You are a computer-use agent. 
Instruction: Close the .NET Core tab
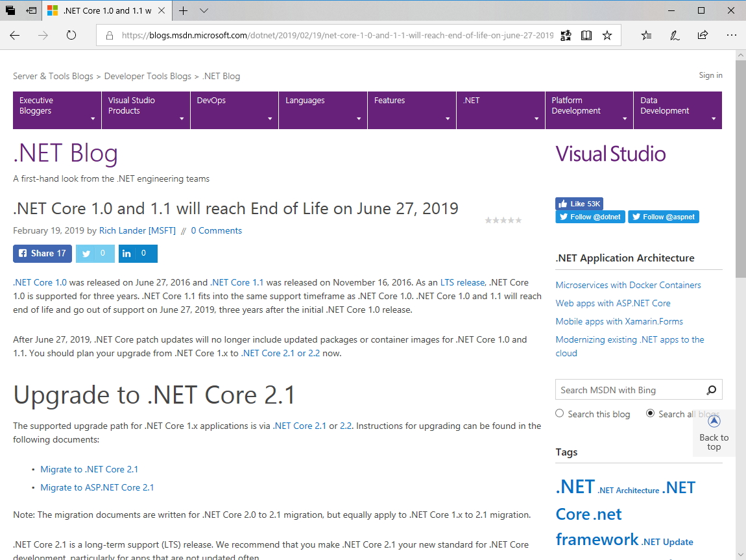click(x=162, y=10)
